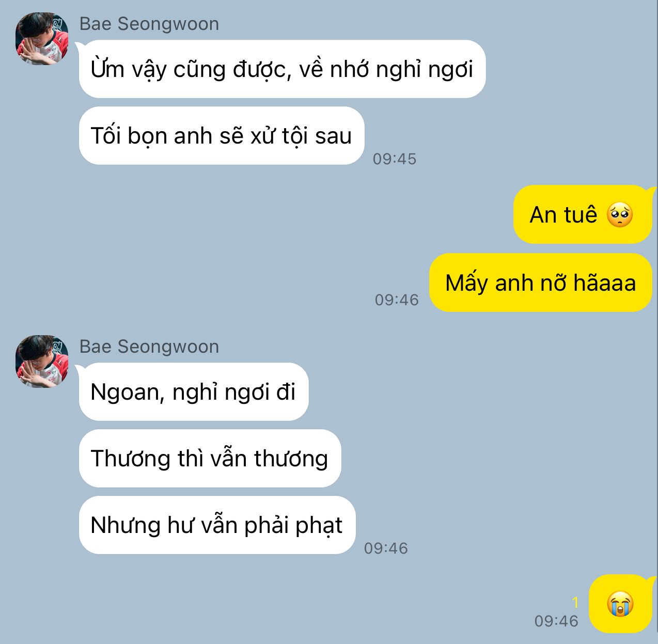Tap the crying emoji message bubble
The width and height of the screenshot is (658, 644).
[620, 604]
